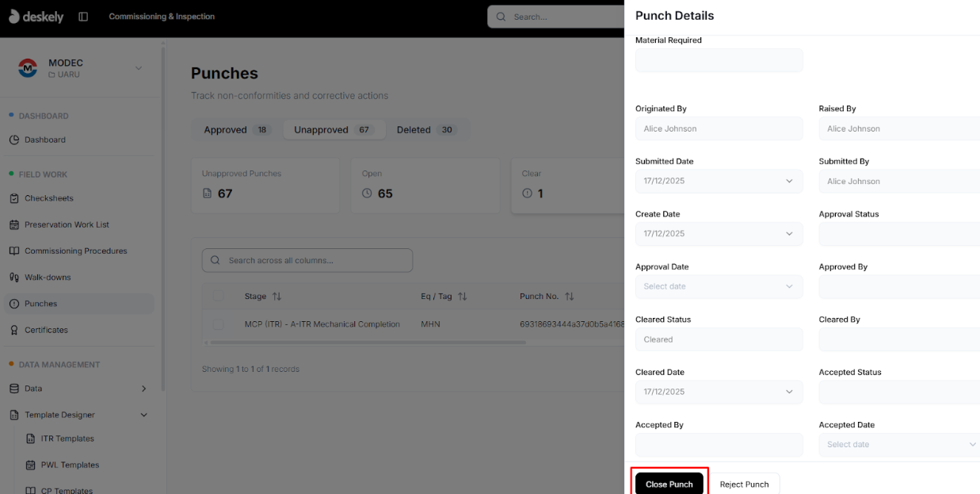Switch to the Deleted tab

pyautogui.click(x=425, y=130)
